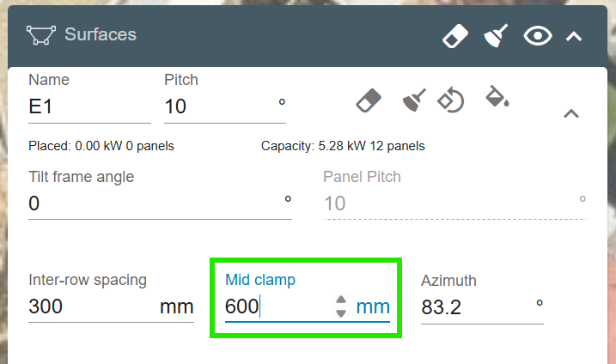Collapse the Surfaces panel with the header chevron
The image size is (616, 364).
(574, 36)
